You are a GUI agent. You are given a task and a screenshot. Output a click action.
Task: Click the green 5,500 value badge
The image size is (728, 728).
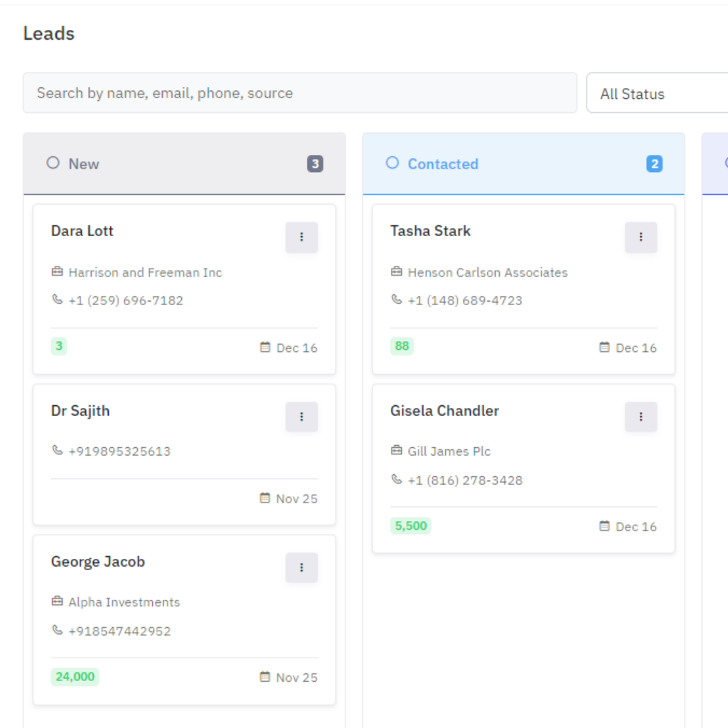click(x=411, y=526)
